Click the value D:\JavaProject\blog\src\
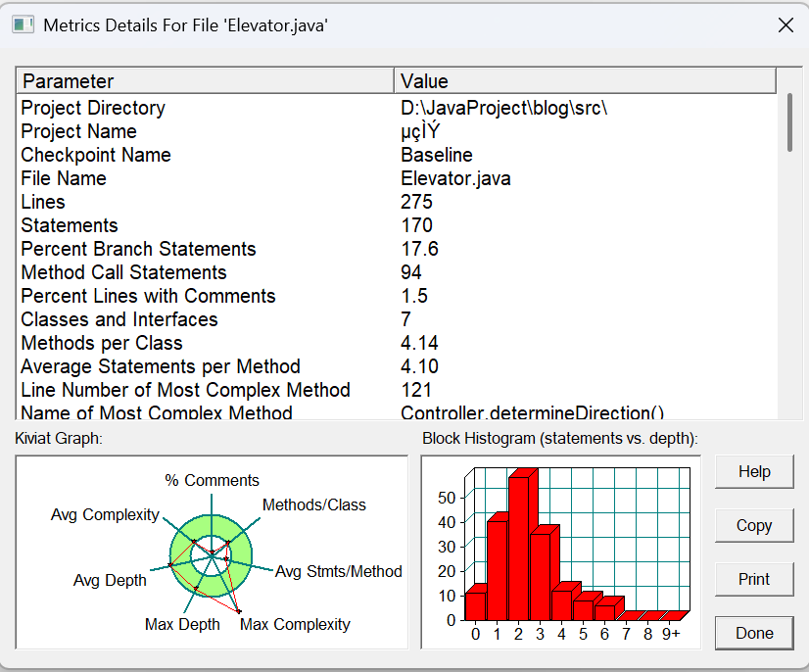Viewport: 809px width, 672px height. pos(504,108)
